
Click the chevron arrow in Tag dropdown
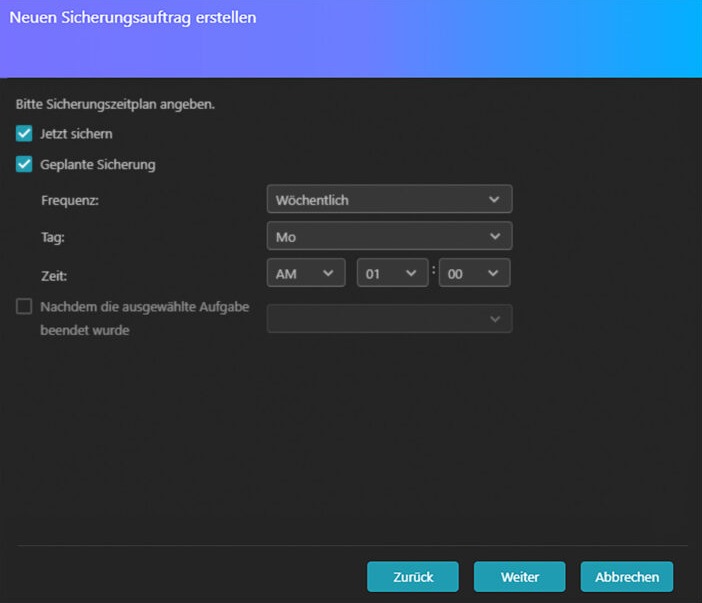pyautogui.click(x=495, y=236)
